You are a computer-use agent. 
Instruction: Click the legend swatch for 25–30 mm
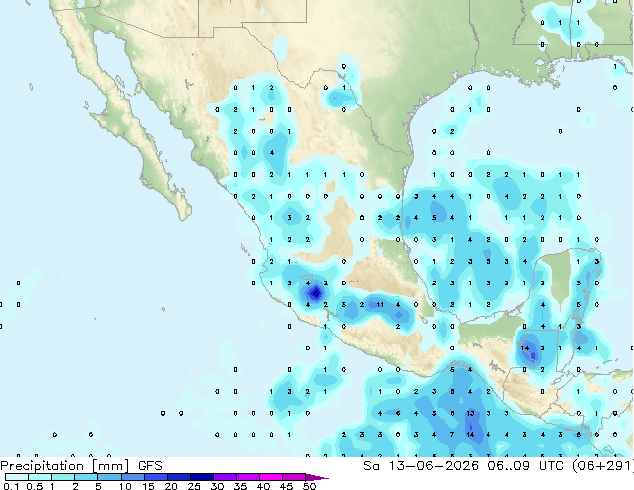click(x=202, y=477)
